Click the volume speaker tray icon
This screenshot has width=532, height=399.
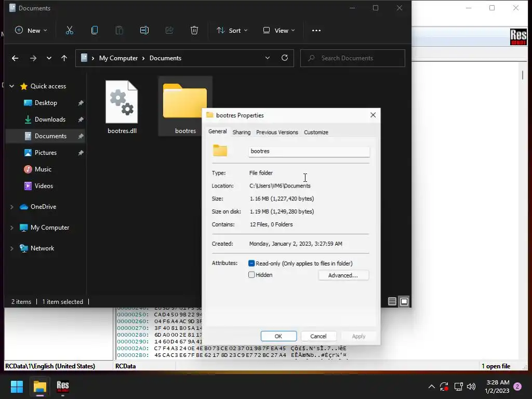(471, 387)
